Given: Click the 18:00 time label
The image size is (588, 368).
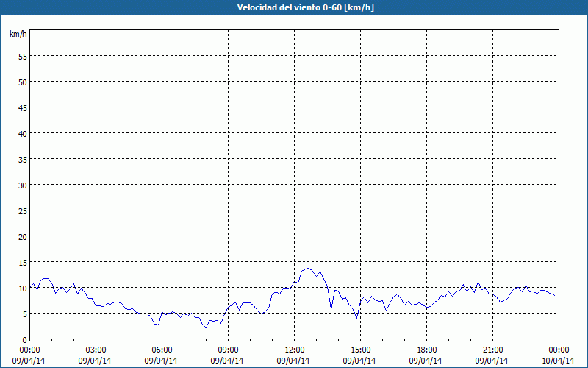Looking at the screenshot, I should pos(427,350).
